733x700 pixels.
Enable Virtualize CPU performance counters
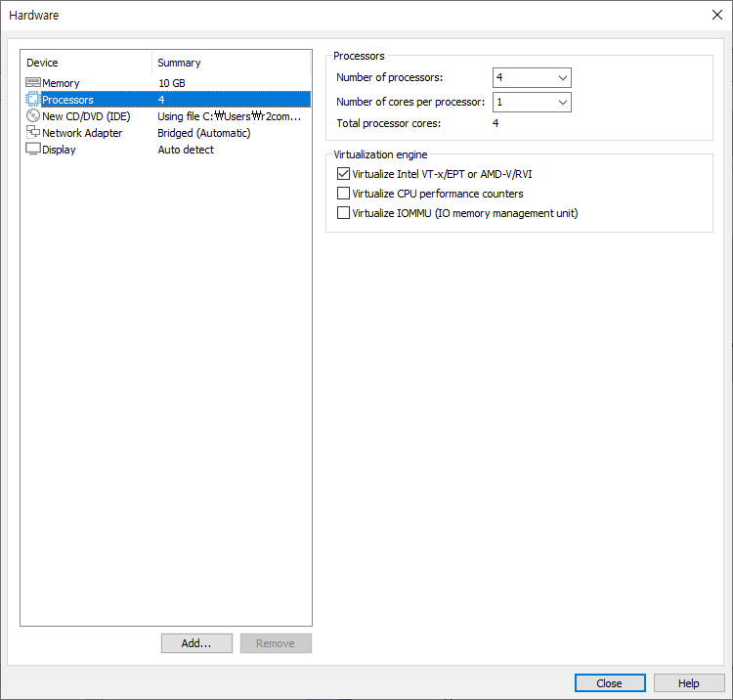pos(343,194)
